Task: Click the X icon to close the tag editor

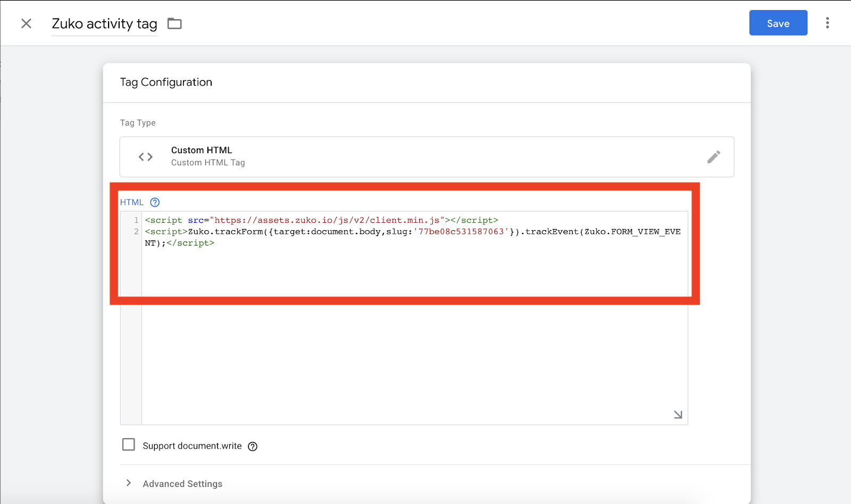Action: tap(26, 23)
